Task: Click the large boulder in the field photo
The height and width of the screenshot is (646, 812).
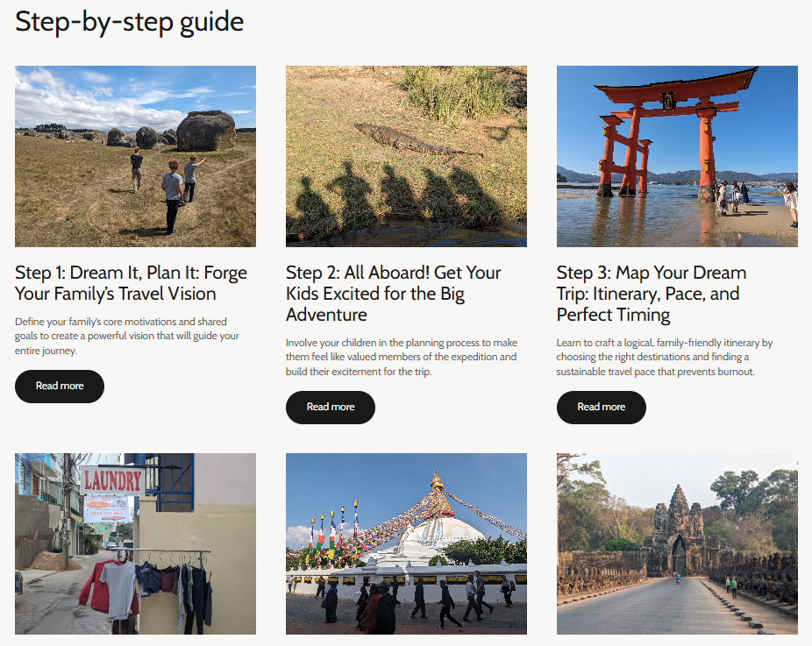Action: point(206,130)
